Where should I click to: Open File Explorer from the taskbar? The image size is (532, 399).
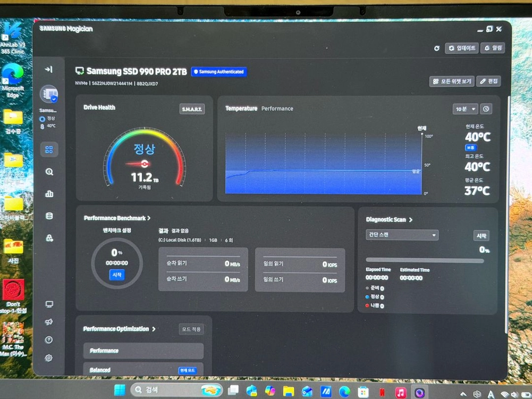(x=289, y=391)
